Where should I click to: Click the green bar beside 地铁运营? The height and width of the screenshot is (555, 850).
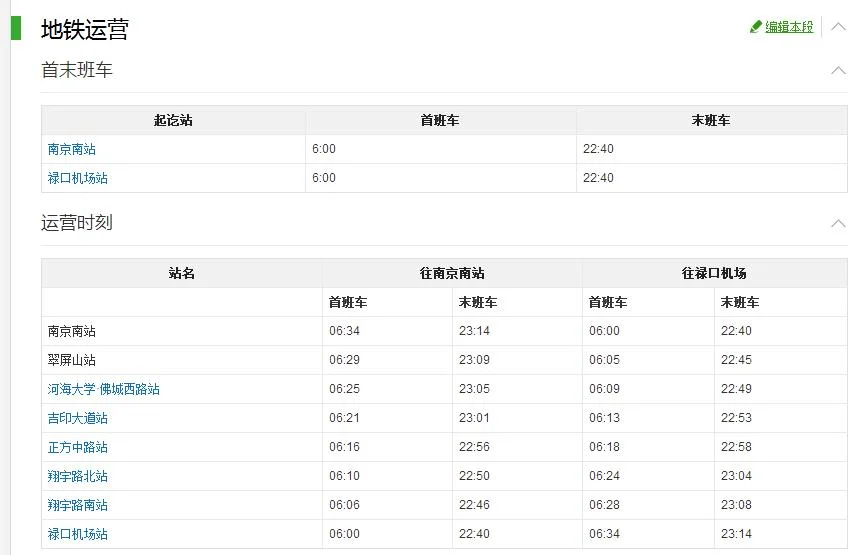pos(16,28)
